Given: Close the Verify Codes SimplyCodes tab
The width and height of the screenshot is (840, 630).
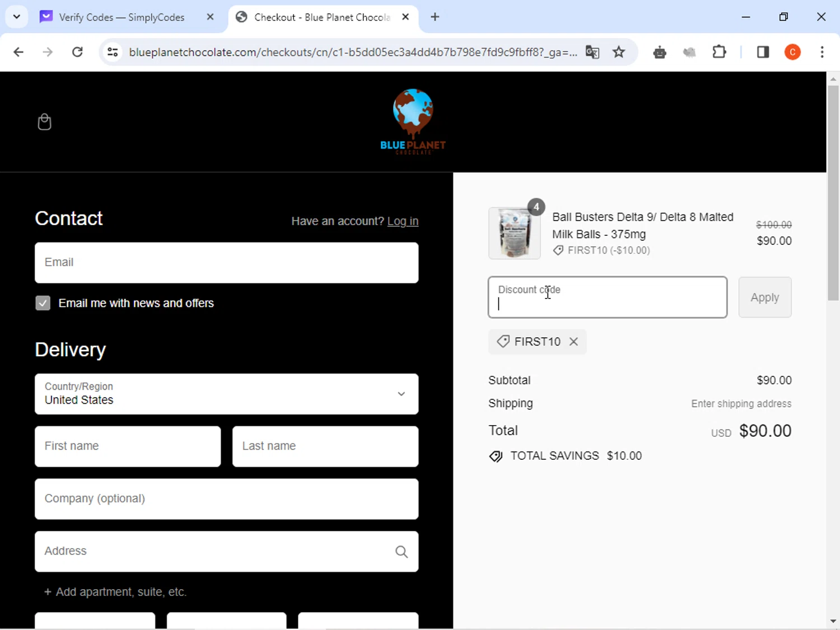Looking at the screenshot, I should coord(210,17).
